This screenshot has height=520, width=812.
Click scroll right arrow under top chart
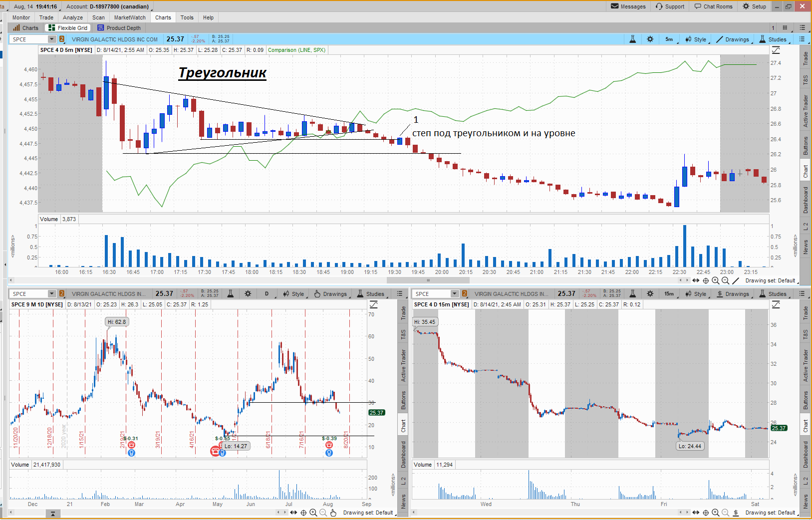[686, 280]
